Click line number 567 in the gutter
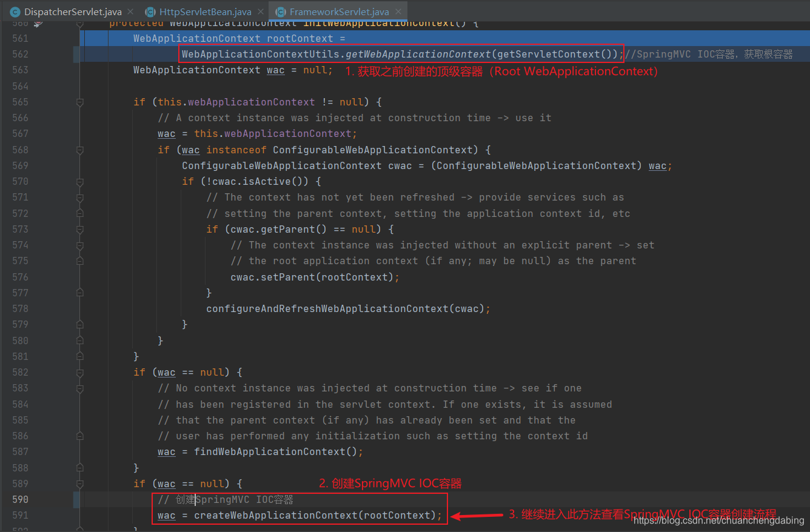The image size is (810, 532). [x=20, y=133]
